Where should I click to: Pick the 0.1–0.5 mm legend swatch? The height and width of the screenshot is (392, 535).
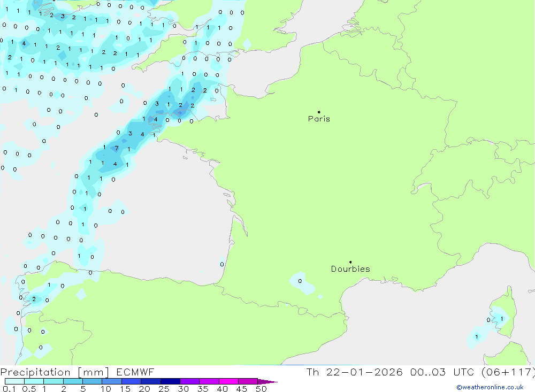coord(14,381)
